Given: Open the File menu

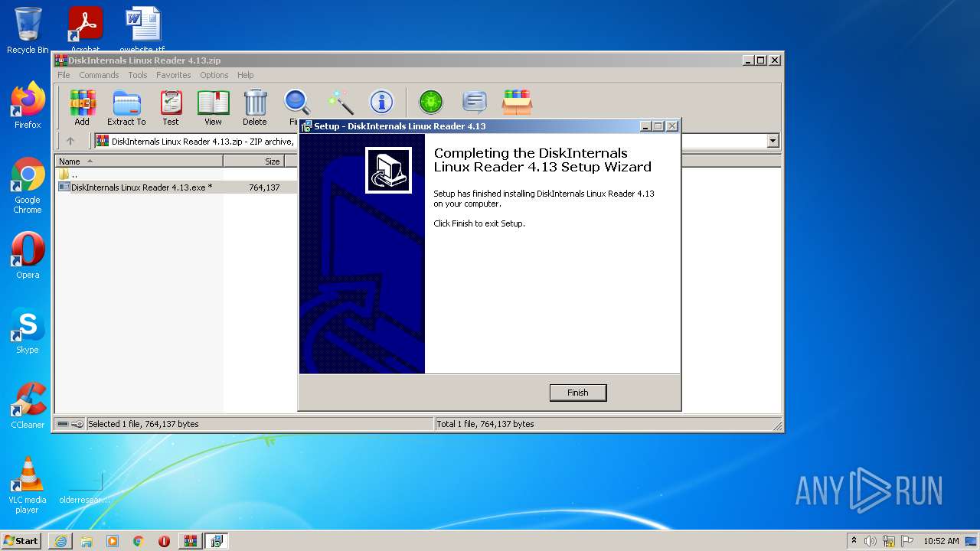Looking at the screenshot, I should [x=64, y=75].
